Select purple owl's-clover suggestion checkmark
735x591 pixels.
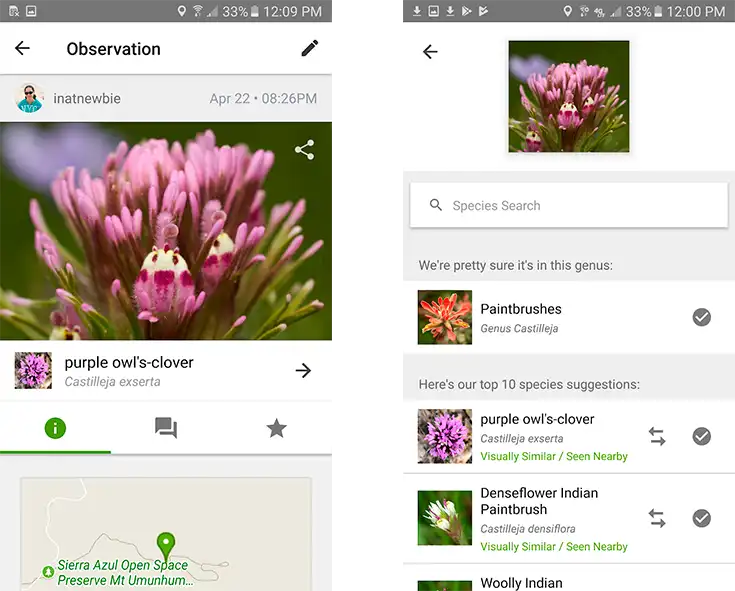point(701,436)
